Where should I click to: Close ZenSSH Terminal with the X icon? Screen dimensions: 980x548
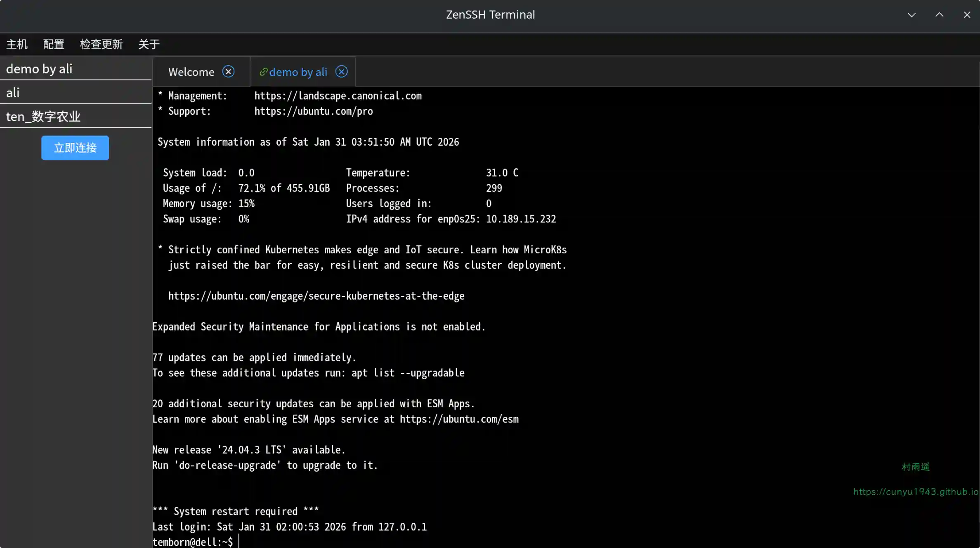point(967,15)
